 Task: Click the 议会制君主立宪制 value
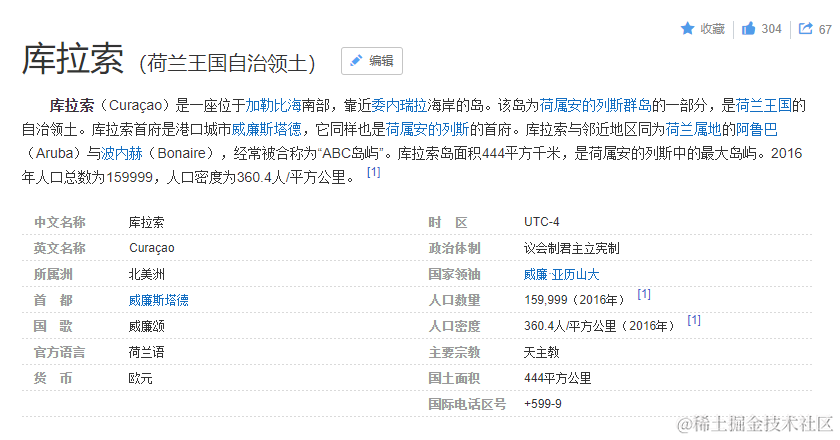coord(572,248)
